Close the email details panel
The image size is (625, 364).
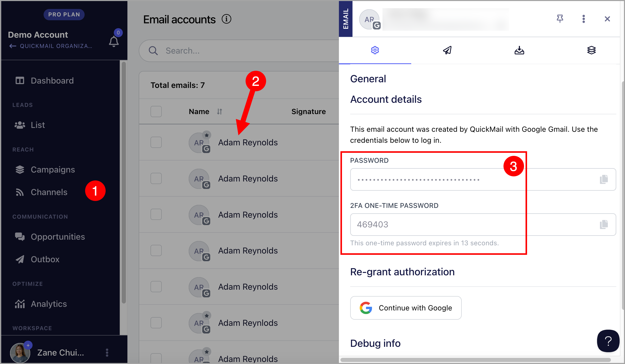607,19
